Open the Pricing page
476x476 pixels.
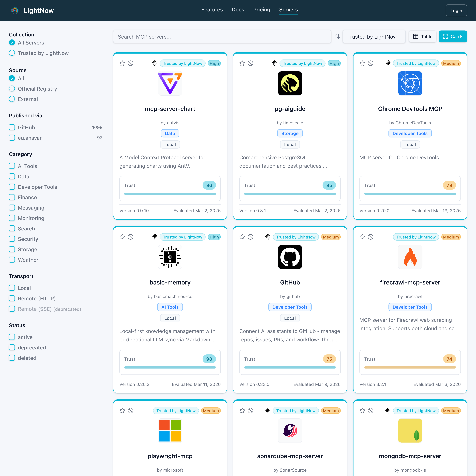point(261,10)
